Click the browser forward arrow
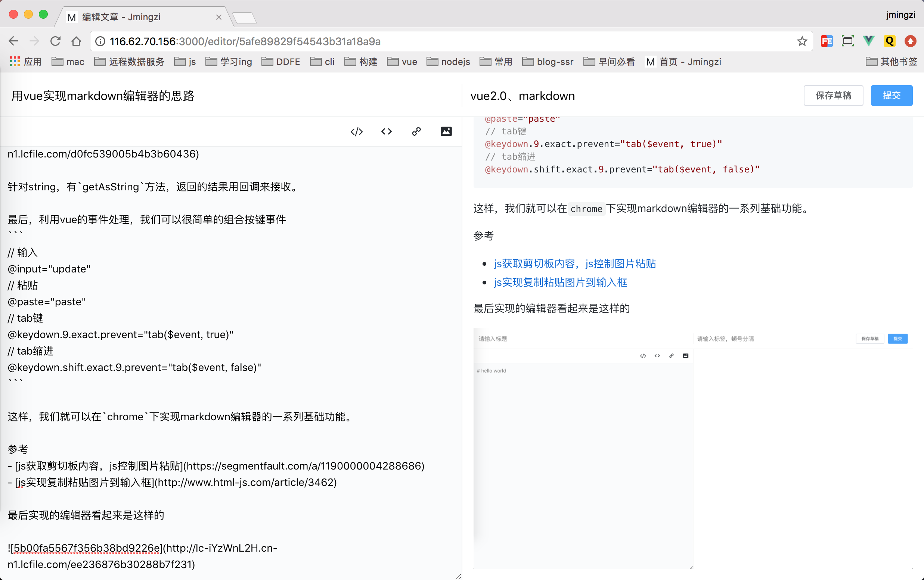 tap(34, 41)
